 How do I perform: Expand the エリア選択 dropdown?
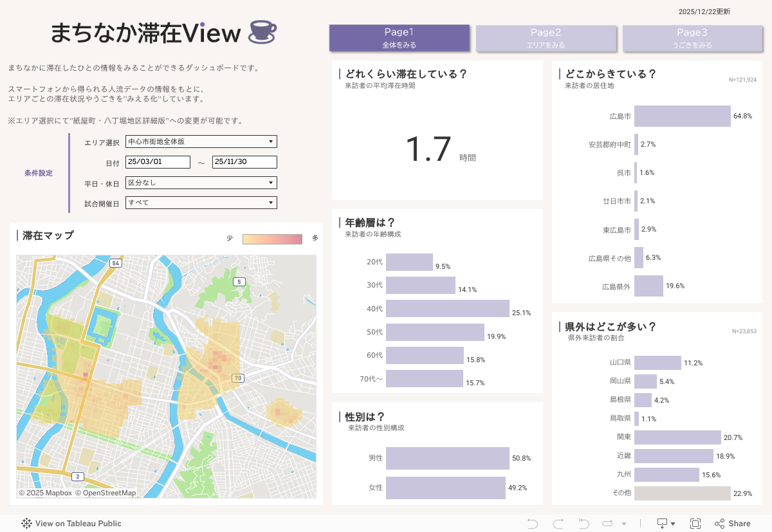point(201,142)
